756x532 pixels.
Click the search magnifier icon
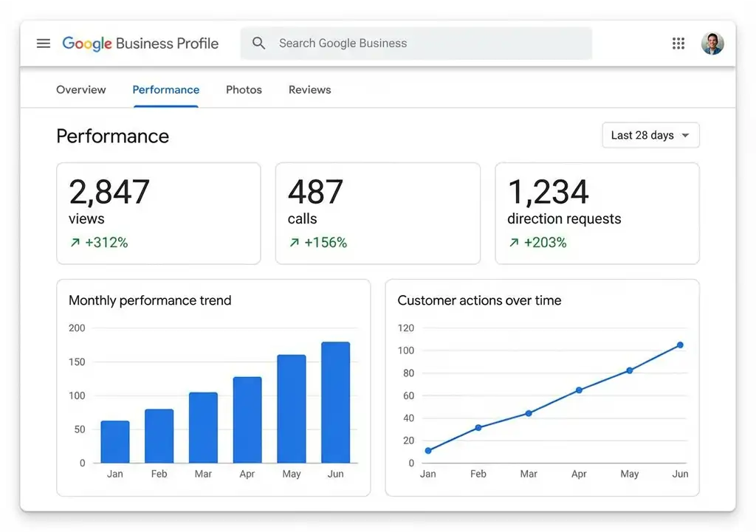click(x=259, y=44)
